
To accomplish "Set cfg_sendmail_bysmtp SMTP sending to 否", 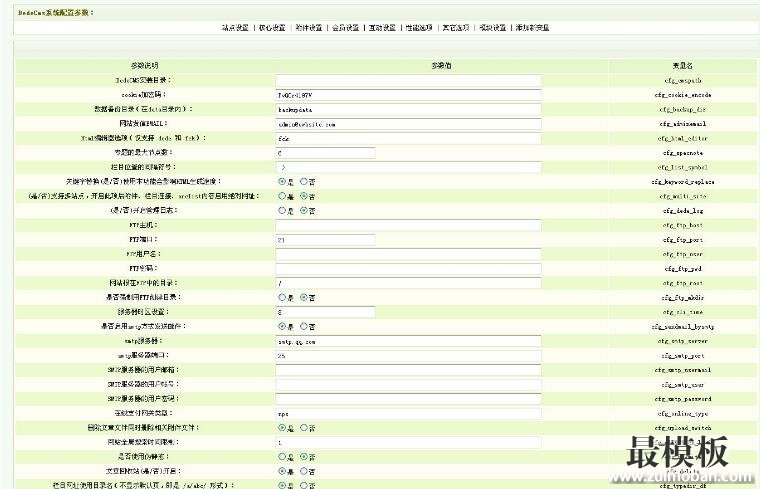I will [x=303, y=327].
